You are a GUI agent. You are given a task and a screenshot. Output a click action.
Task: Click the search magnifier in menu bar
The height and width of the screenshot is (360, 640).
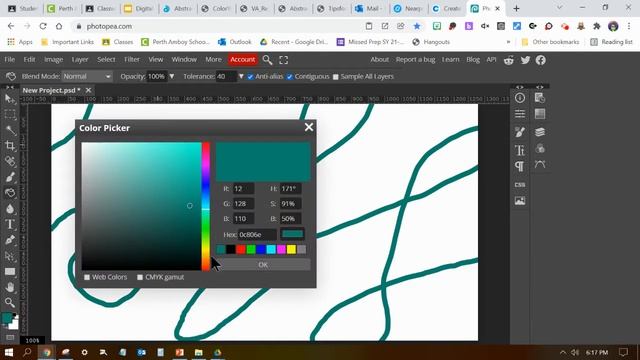[x=267, y=60]
